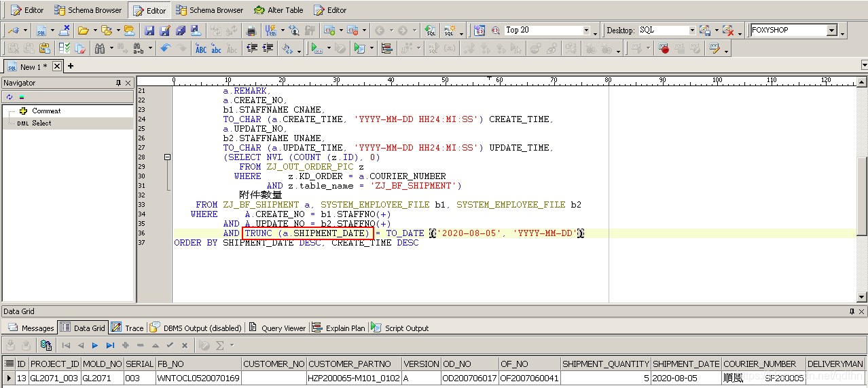The width and height of the screenshot is (868, 388).
Task: Collapse the SELECT subquery fold at line 28
Action: pyautogui.click(x=168, y=157)
